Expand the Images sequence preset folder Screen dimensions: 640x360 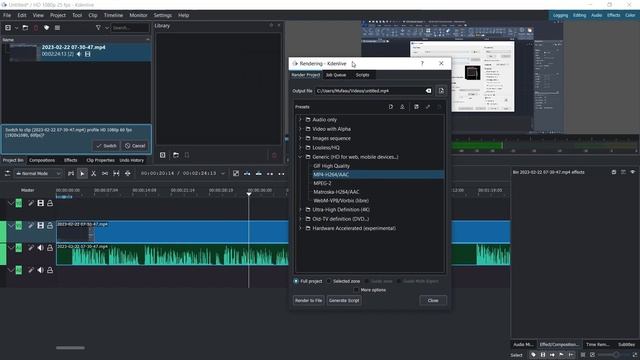(x=300, y=138)
